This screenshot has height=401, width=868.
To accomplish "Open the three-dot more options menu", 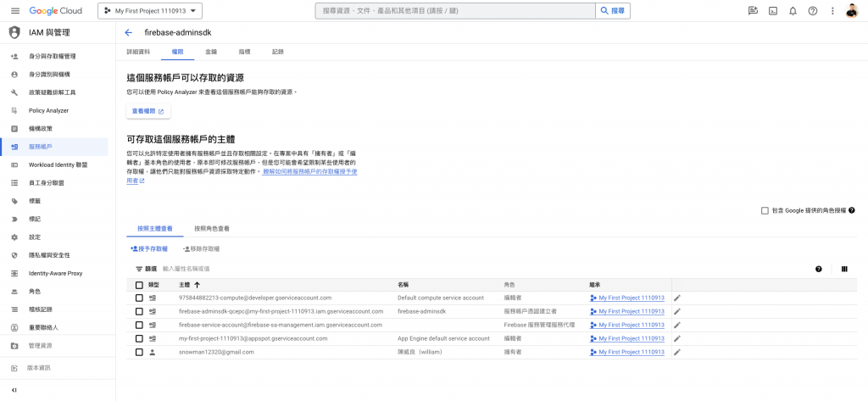I will [x=832, y=11].
